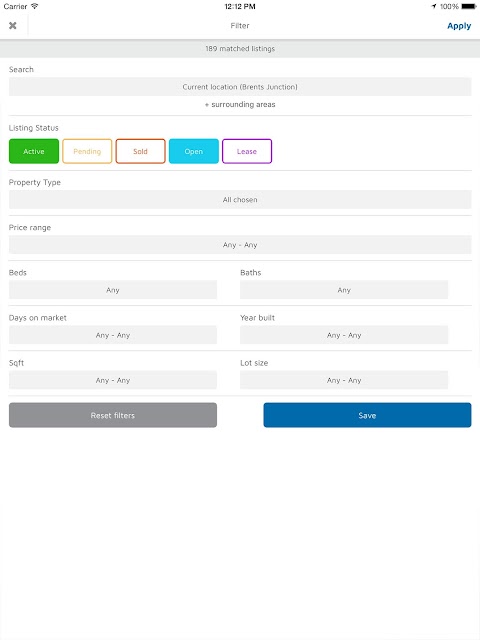This screenshot has width=480, height=640.
Task: Select the surrounding areas option
Action: (x=240, y=104)
